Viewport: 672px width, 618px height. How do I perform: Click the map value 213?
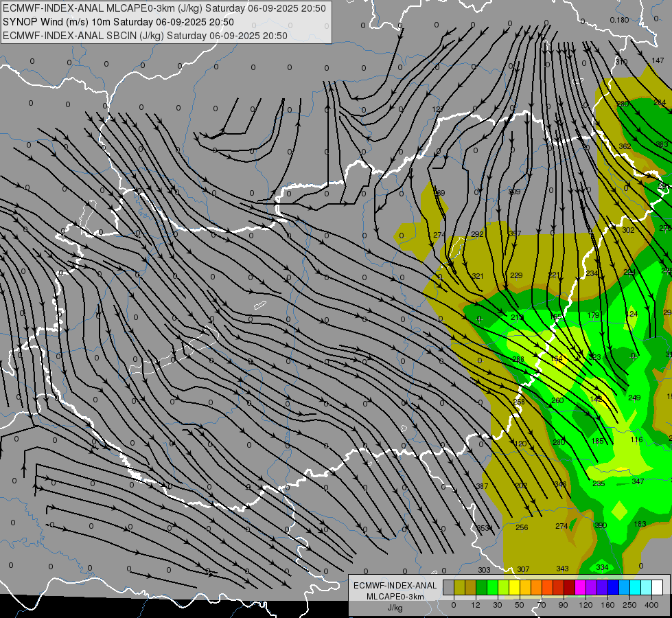(518, 317)
